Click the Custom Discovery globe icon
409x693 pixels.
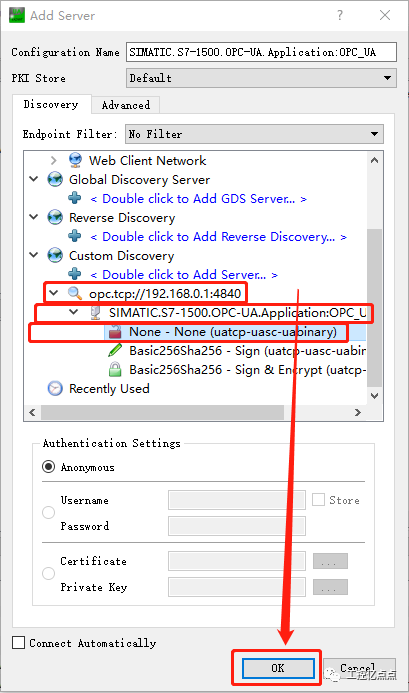55,255
